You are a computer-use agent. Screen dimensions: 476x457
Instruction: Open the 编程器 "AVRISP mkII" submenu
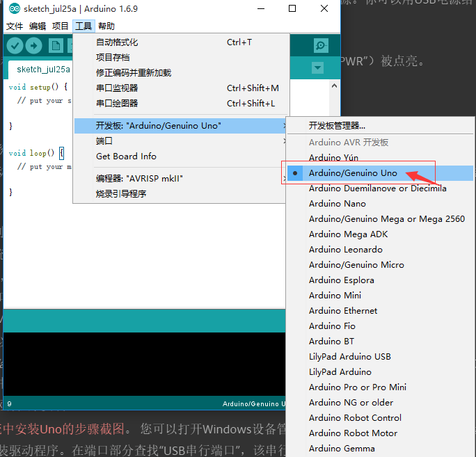[x=180, y=179]
